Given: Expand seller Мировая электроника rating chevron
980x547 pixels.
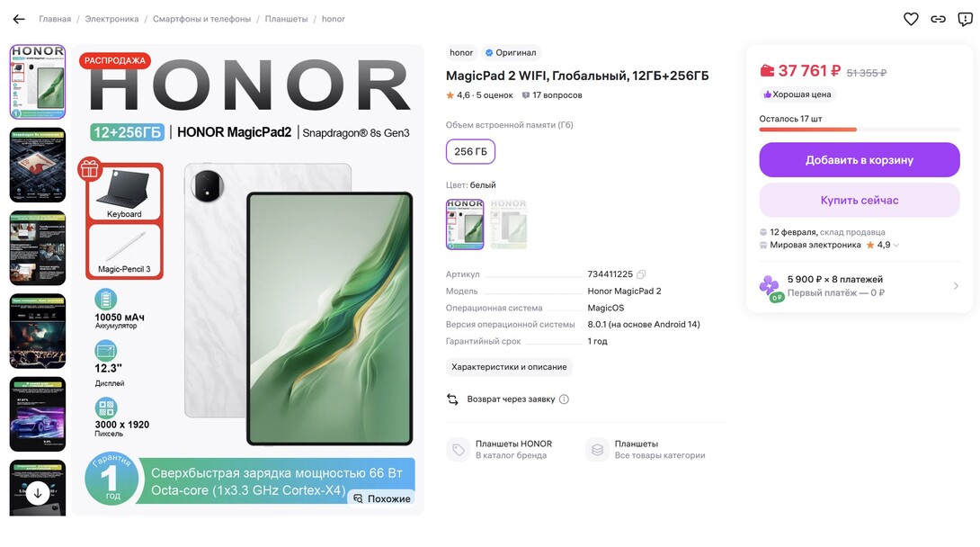Looking at the screenshot, I should click(x=896, y=245).
